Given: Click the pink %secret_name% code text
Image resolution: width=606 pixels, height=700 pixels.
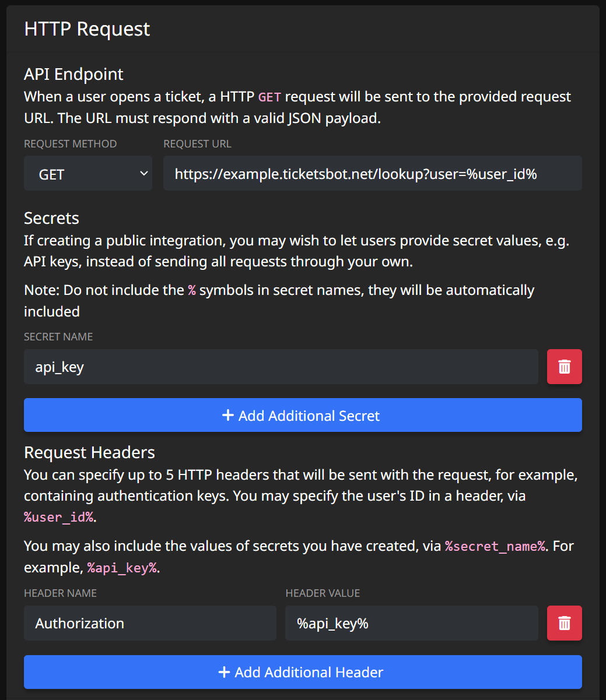Looking at the screenshot, I should click(495, 546).
